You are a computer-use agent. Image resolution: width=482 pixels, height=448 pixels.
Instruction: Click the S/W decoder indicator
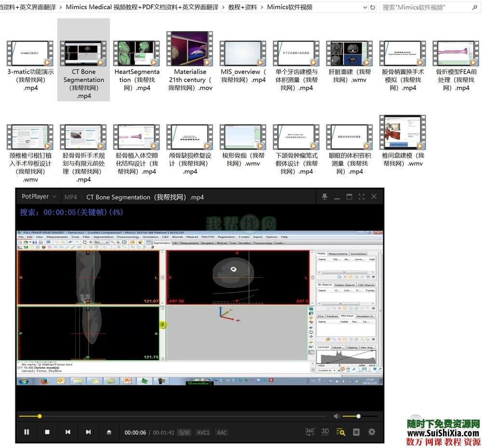[x=184, y=433]
